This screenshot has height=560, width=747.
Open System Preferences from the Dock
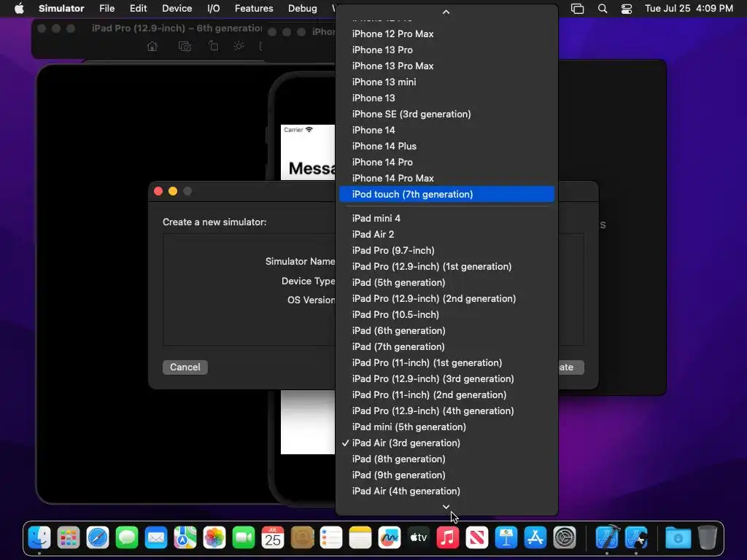tap(565, 538)
